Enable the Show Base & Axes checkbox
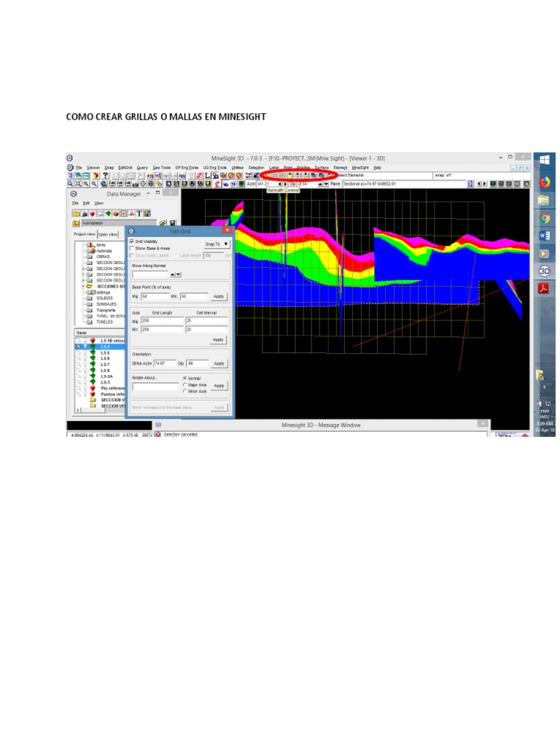 [132, 248]
